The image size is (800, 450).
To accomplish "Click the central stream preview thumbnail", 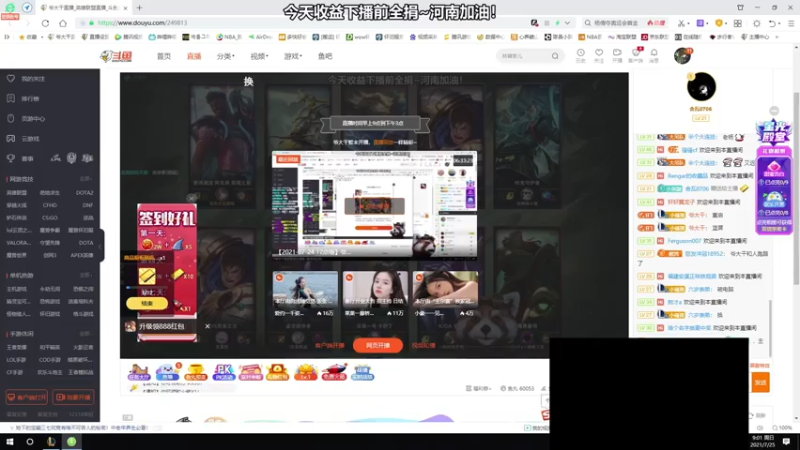I will (x=374, y=204).
